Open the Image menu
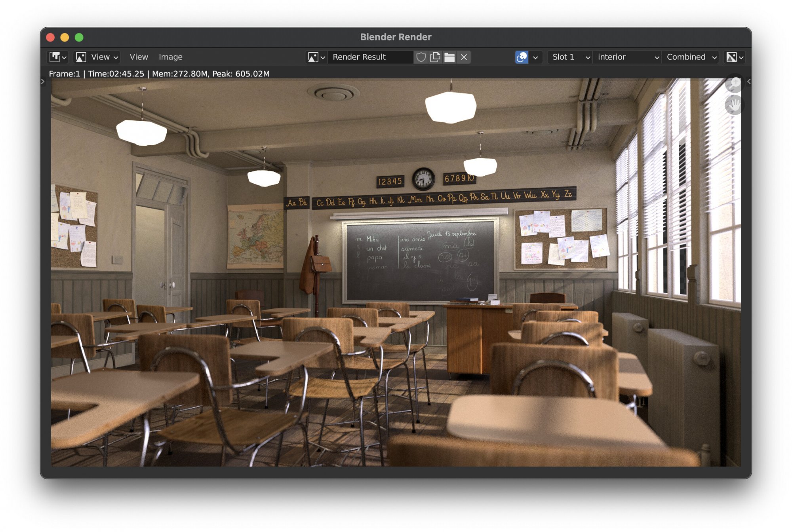The width and height of the screenshot is (792, 532). pyautogui.click(x=171, y=57)
